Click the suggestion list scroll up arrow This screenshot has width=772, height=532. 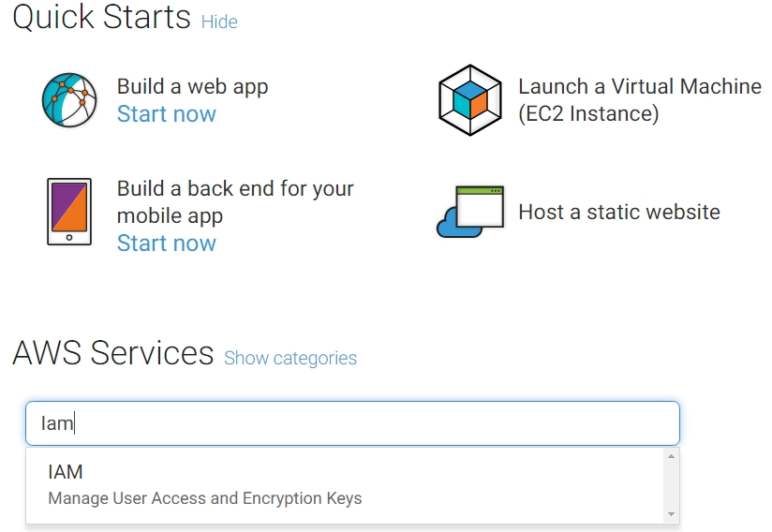[671, 457]
